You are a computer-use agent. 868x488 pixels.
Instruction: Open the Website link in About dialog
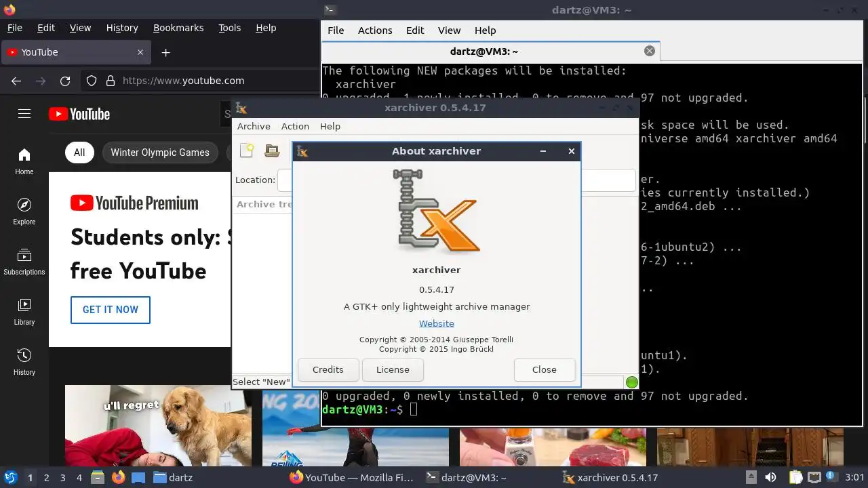point(437,323)
